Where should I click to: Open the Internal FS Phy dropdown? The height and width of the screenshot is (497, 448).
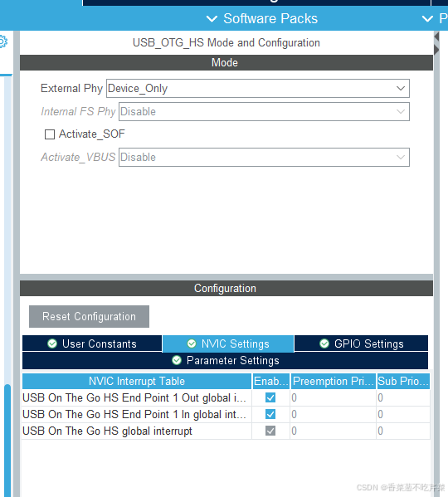click(265, 111)
